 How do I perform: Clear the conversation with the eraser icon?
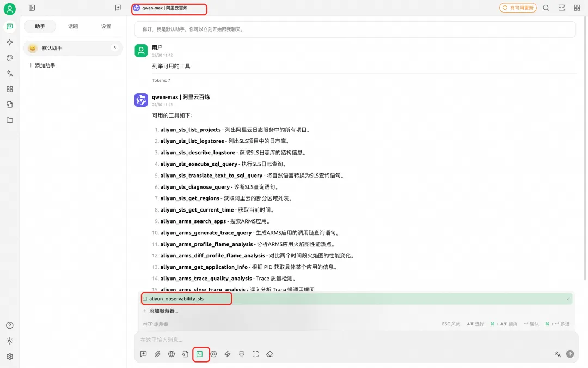[x=269, y=354]
